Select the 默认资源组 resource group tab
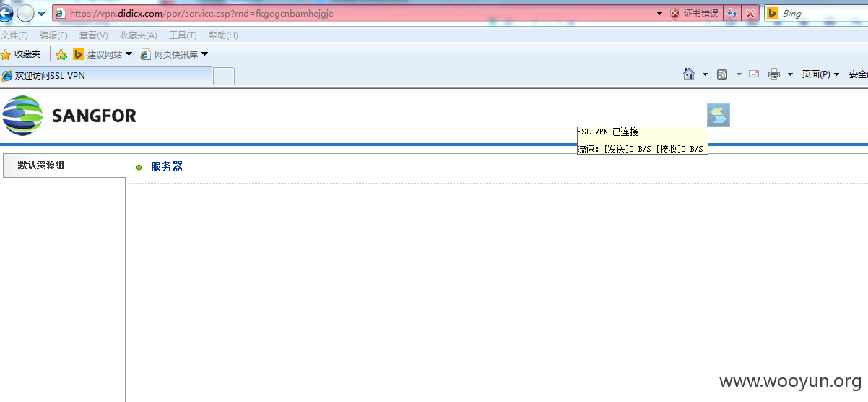This screenshot has height=402, width=868. 63,166
